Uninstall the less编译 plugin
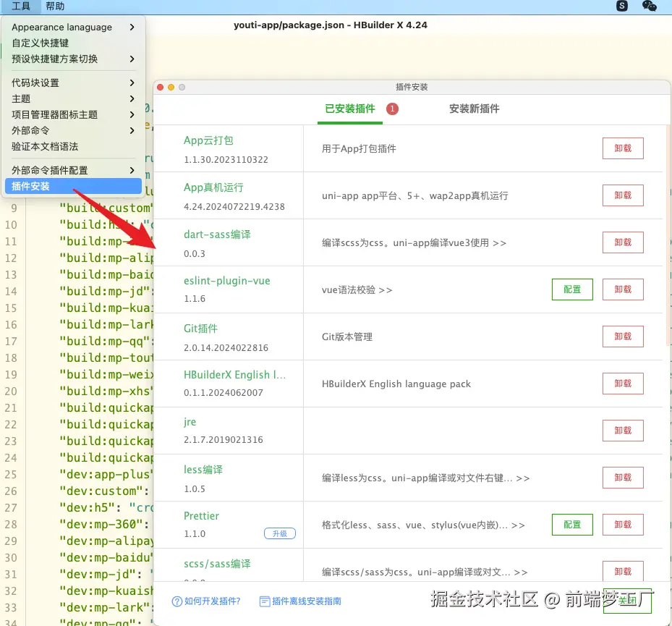Image resolution: width=672 pixels, height=626 pixels. point(623,478)
